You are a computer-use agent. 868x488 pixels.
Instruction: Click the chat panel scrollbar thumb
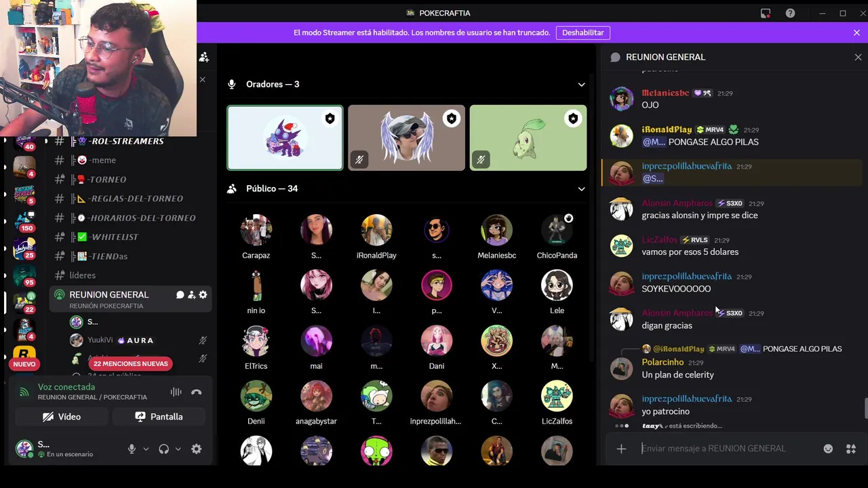(x=865, y=409)
